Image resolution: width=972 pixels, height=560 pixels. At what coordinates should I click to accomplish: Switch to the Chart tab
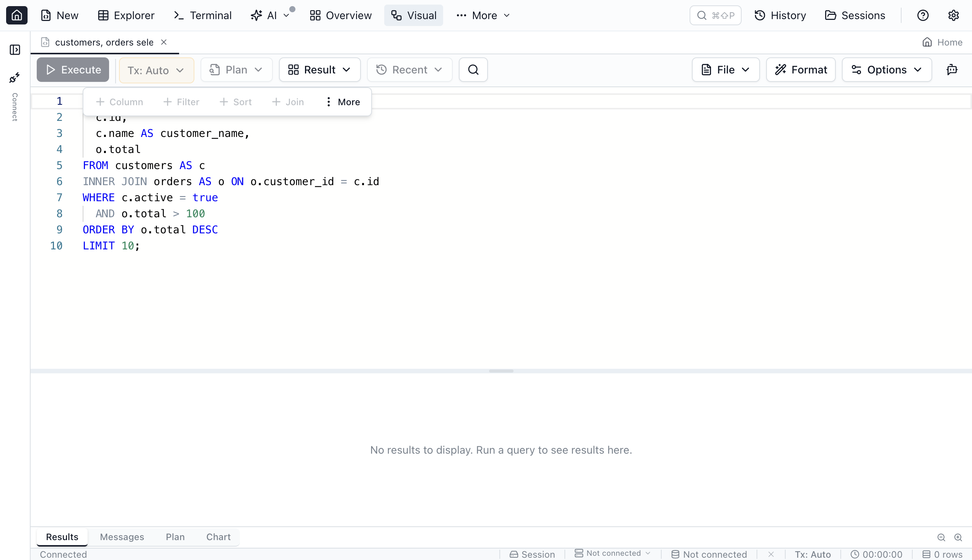coord(218,537)
